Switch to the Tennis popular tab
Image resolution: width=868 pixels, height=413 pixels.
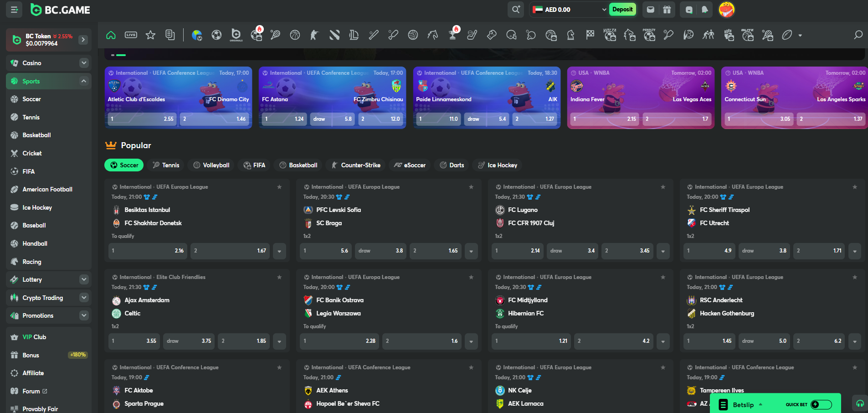166,165
